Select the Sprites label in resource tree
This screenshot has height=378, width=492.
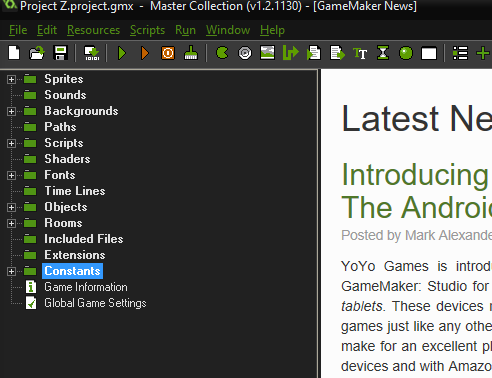(64, 79)
